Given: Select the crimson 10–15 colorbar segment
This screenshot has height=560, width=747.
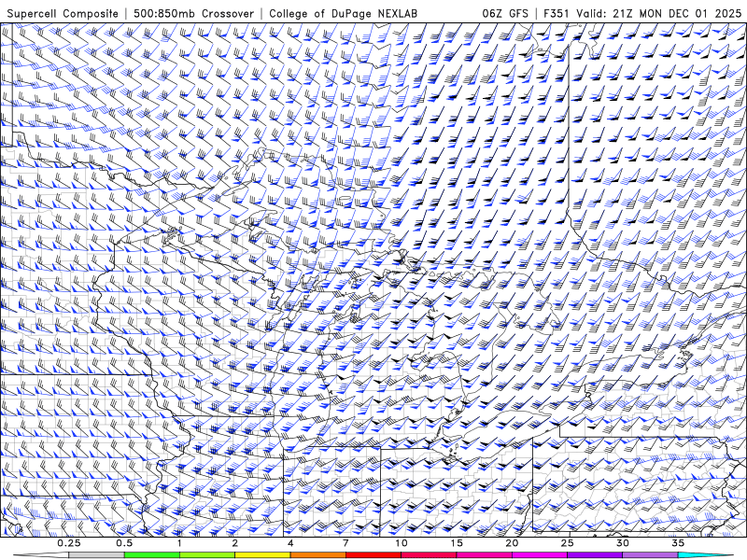Looking at the screenshot, I should (x=429, y=555).
